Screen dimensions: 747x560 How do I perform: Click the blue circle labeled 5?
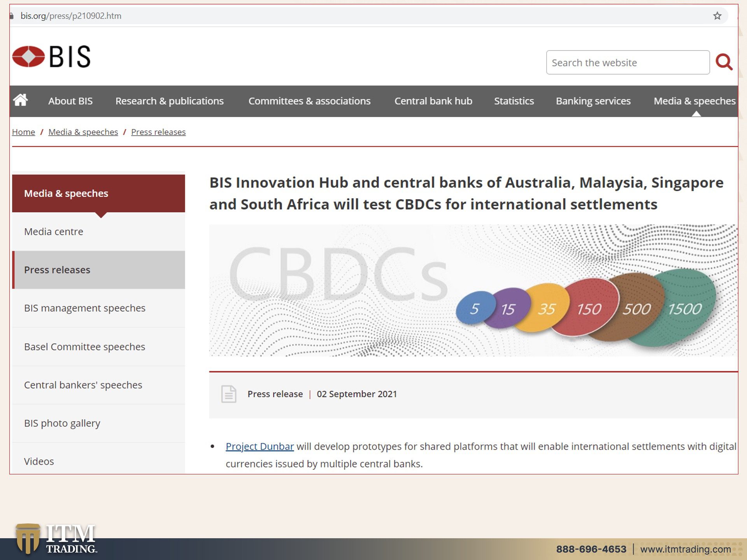(x=475, y=308)
